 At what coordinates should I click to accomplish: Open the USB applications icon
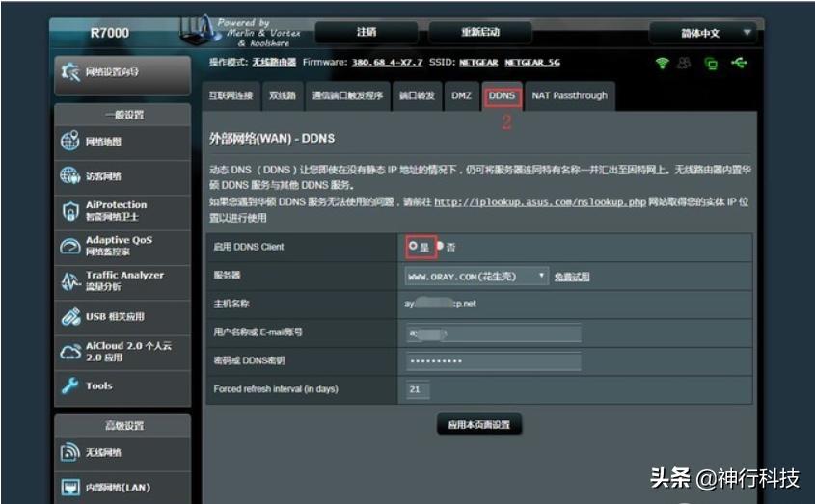pyautogui.click(x=70, y=316)
